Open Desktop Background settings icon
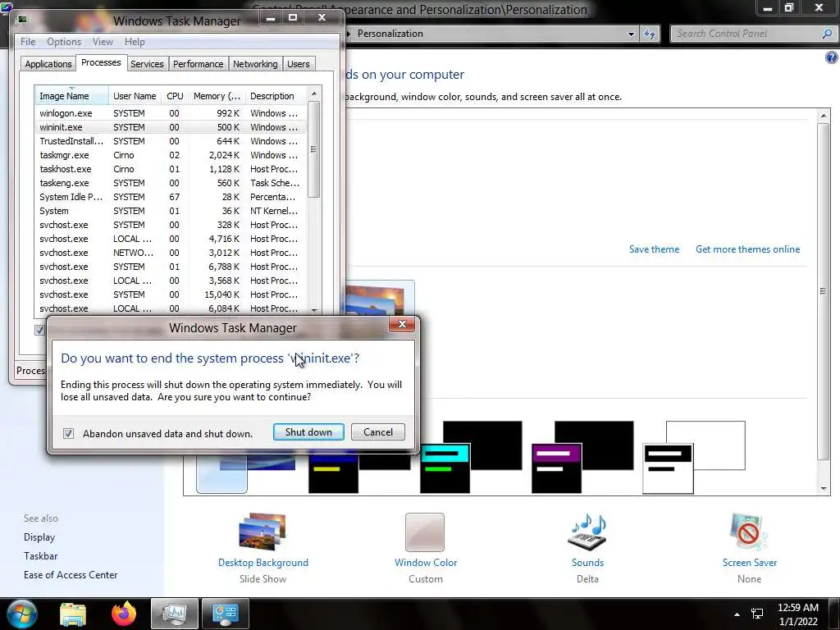 coord(262,532)
